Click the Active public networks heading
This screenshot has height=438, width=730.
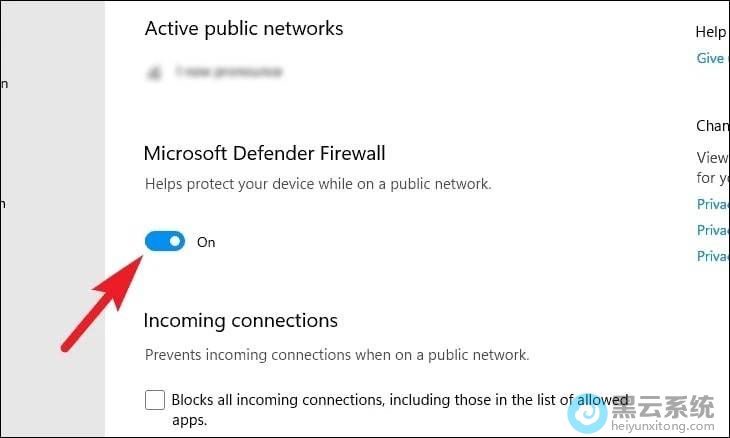point(244,28)
